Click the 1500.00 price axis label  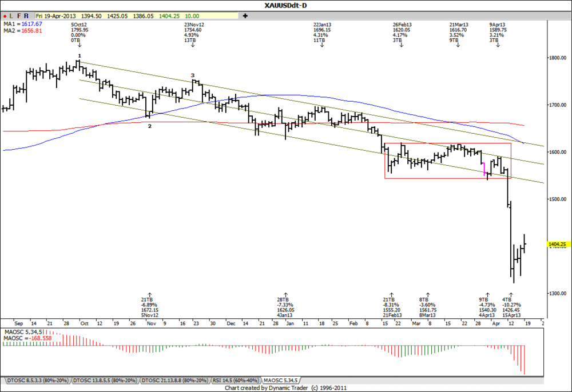point(558,199)
